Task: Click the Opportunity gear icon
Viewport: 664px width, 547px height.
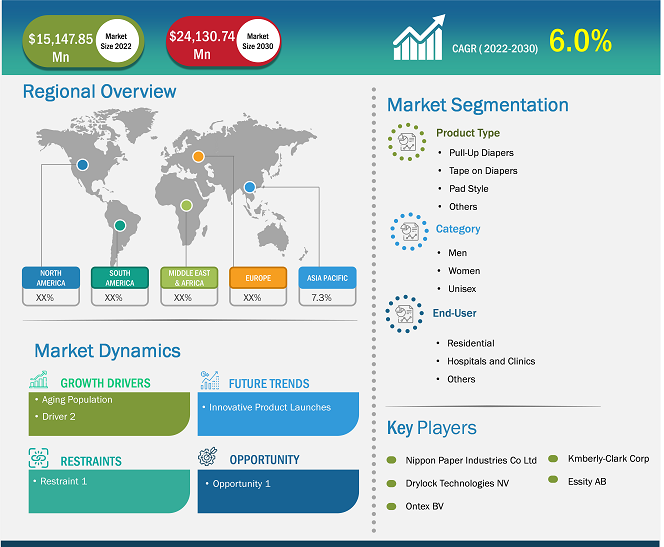Action: pyautogui.click(x=209, y=459)
